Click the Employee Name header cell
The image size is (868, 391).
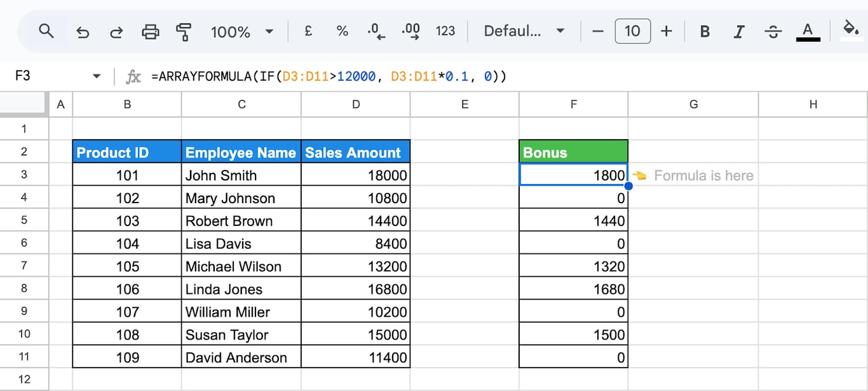coord(241,152)
